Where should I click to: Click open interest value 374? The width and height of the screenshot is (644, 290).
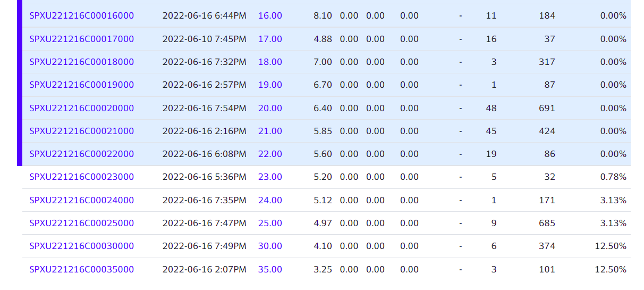[547, 246]
